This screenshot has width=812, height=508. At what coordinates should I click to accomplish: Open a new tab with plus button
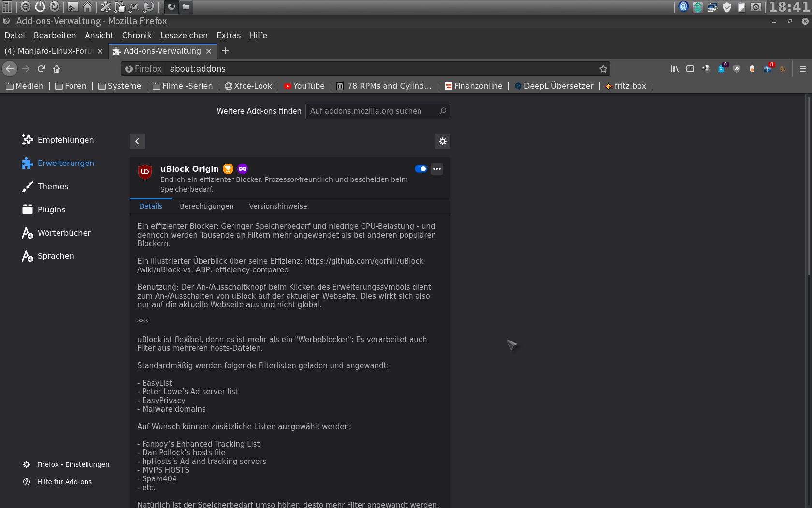(x=225, y=51)
